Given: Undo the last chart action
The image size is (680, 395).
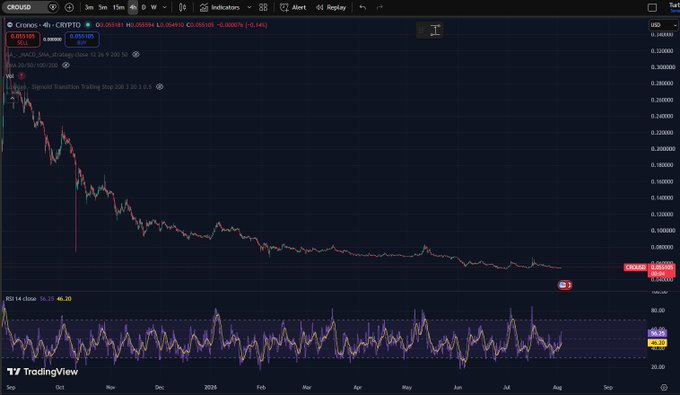Looking at the screenshot, I should click(363, 7).
